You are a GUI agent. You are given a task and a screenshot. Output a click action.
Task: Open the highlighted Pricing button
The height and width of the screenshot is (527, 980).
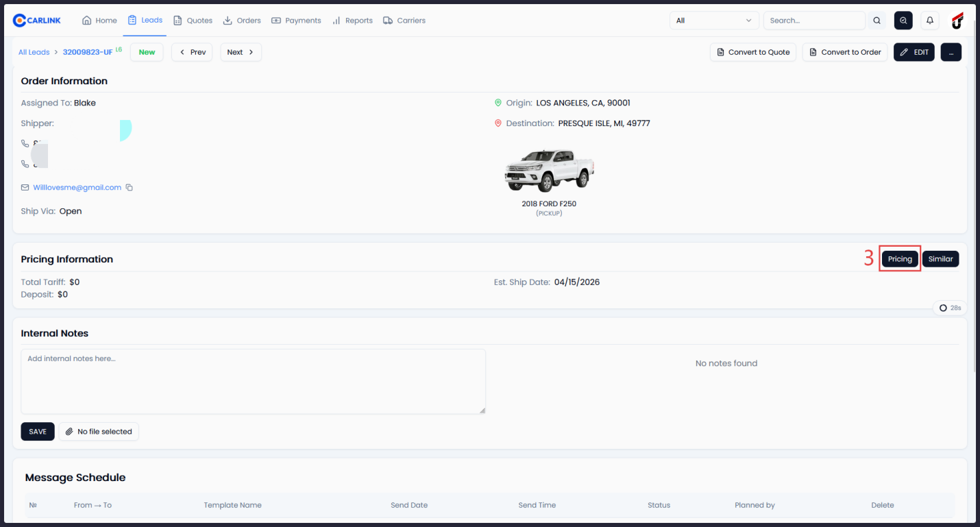(x=899, y=258)
